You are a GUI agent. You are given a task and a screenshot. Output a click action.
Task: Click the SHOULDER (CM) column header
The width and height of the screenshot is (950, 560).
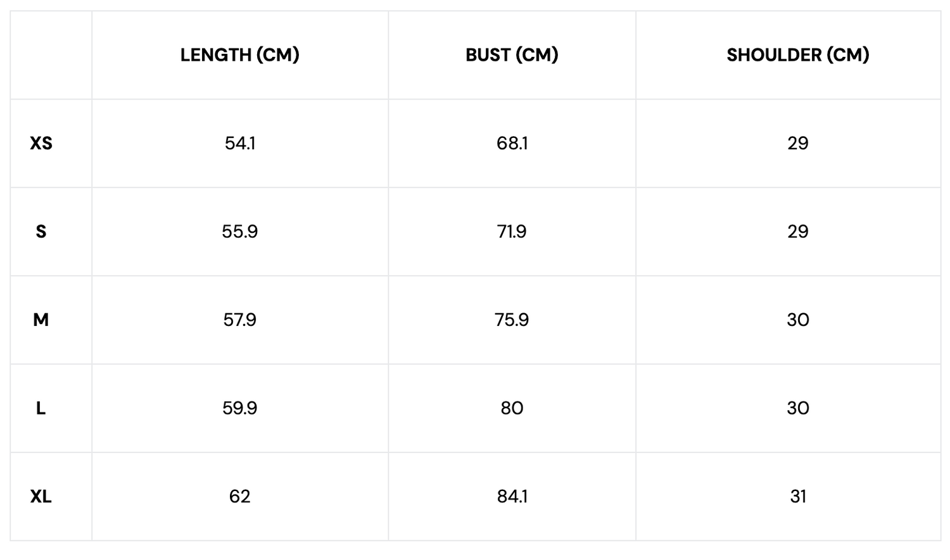tap(797, 55)
